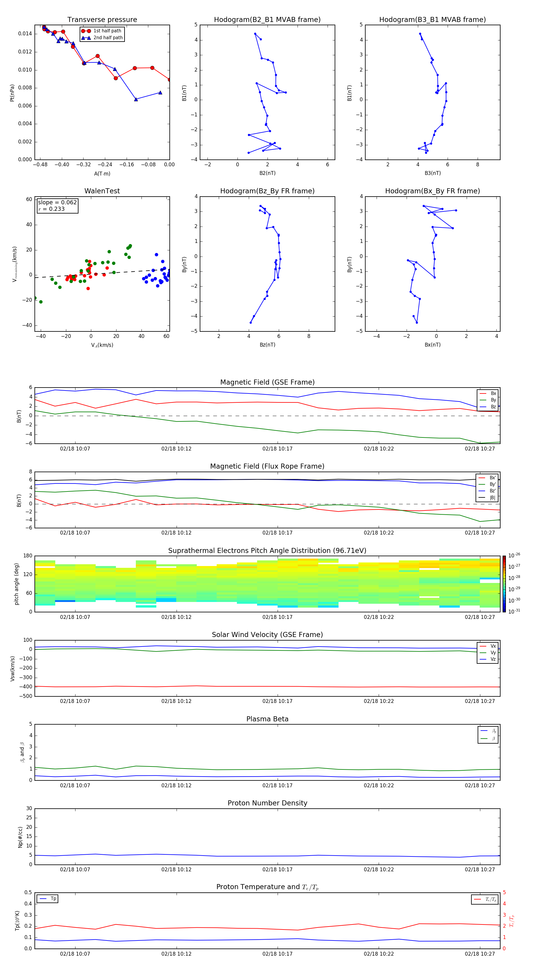Click the 'B3(nT)' x-axis label
The height and width of the screenshot is (980, 535).
[432, 173]
